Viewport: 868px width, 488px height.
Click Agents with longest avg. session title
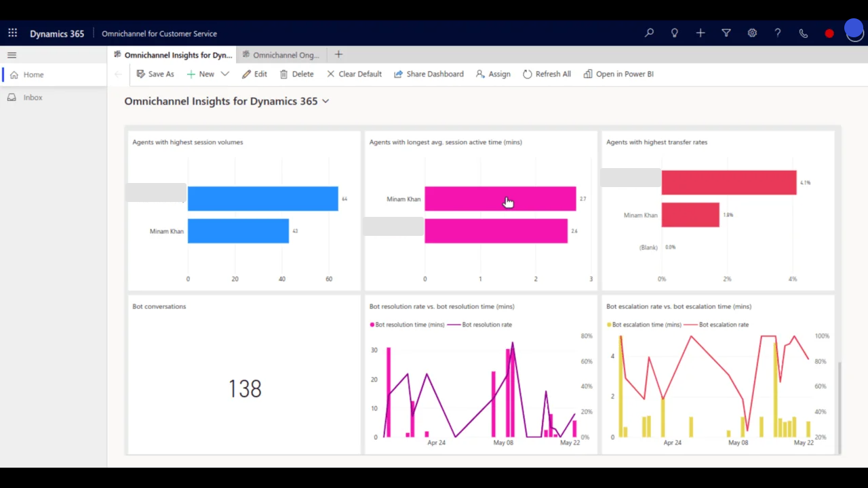[x=446, y=142]
